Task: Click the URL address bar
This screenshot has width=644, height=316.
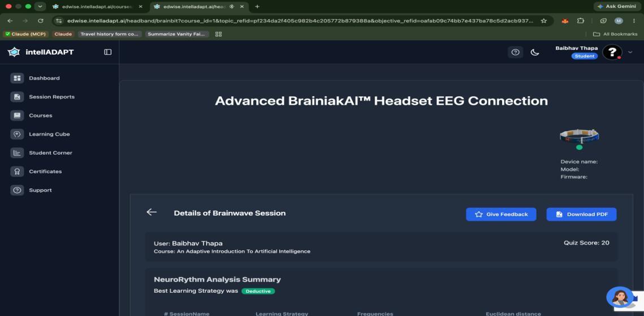Action: tap(300, 21)
